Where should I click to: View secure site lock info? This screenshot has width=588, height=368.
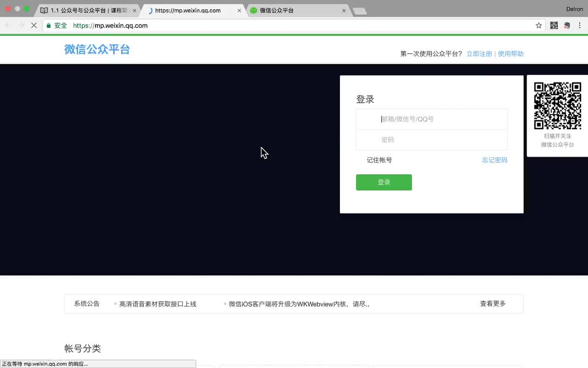(57, 26)
